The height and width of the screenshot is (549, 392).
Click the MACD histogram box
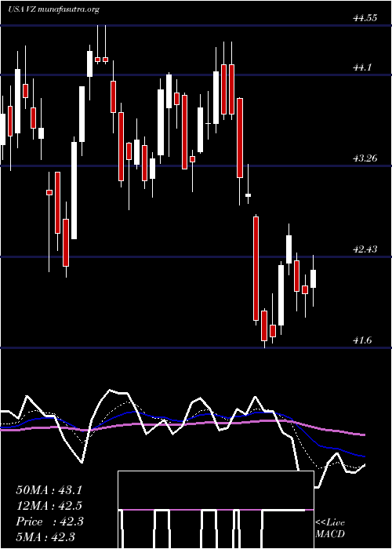click(216, 510)
